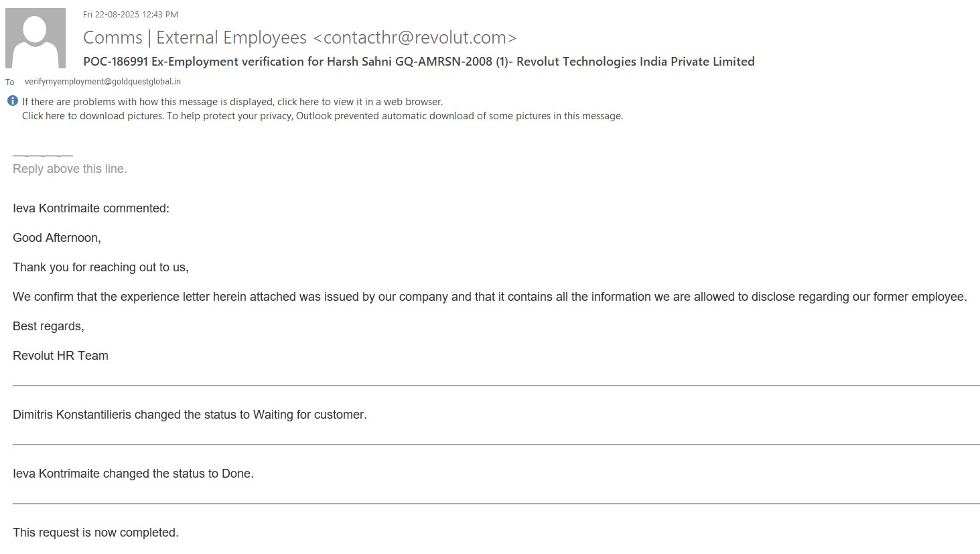This screenshot has width=980, height=554.
Task: Click the experience letter confirmation paragraph
Action: [x=490, y=297]
